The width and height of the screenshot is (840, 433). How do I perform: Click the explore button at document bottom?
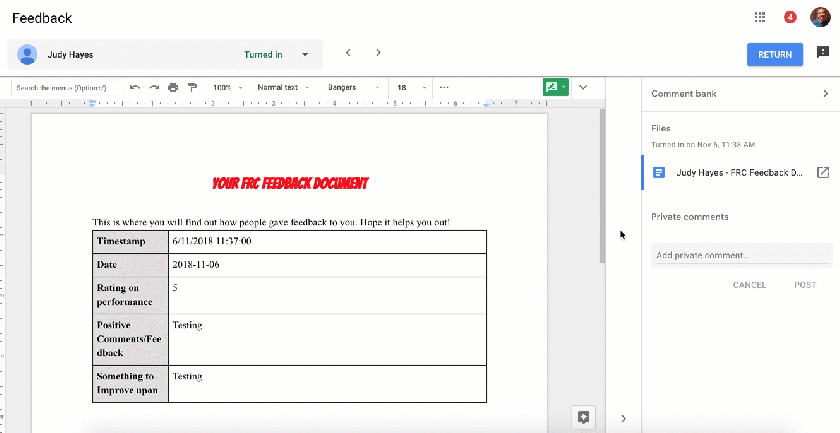pos(583,416)
